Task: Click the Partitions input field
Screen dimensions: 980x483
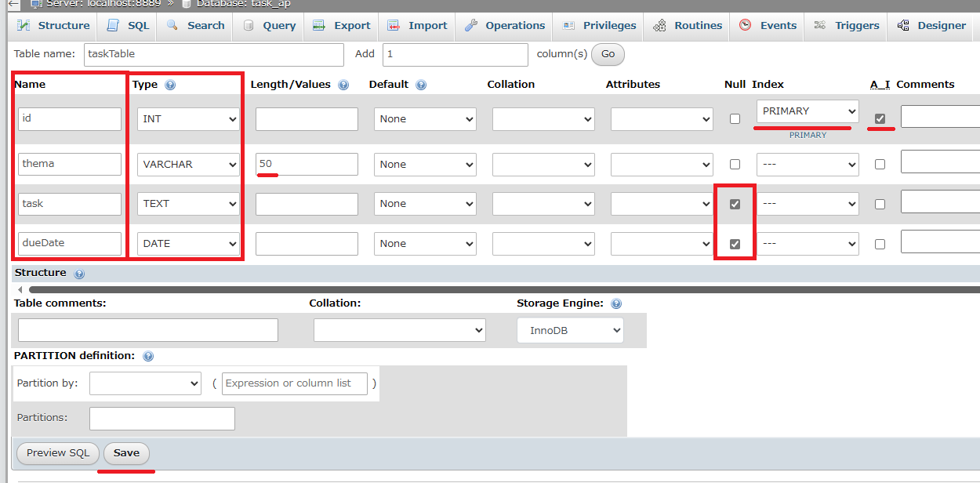Action: tap(162, 419)
